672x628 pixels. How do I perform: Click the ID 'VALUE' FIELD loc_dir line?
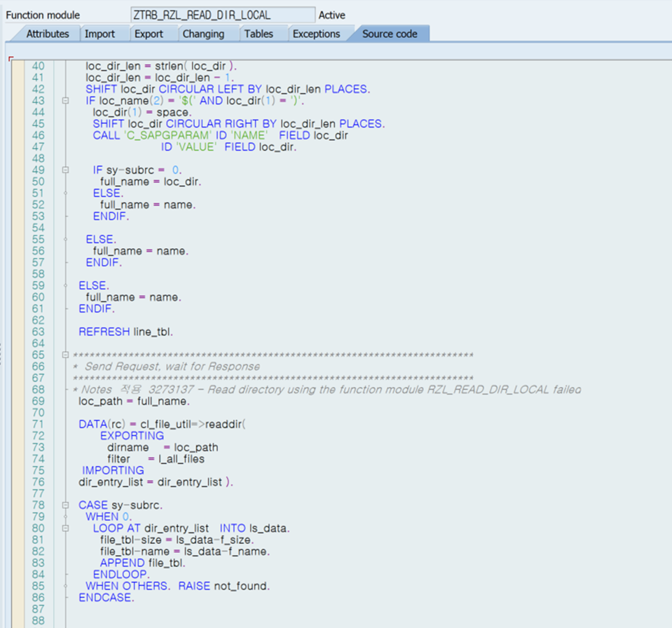coord(229,147)
